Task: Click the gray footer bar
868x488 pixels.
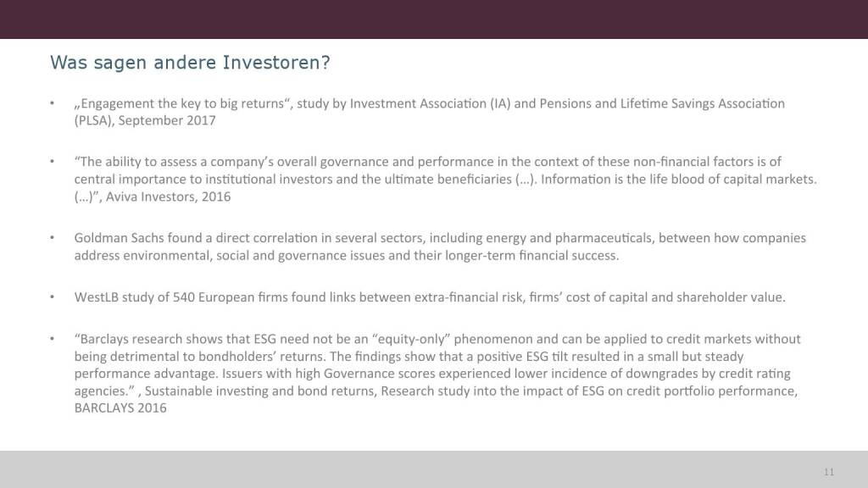Action: coord(424,469)
